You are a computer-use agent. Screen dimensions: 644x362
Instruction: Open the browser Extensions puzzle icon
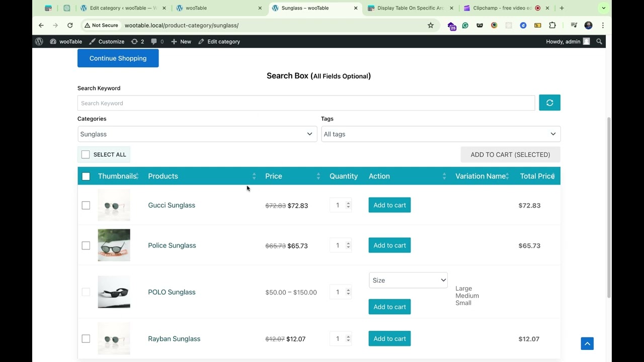coord(552,25)
